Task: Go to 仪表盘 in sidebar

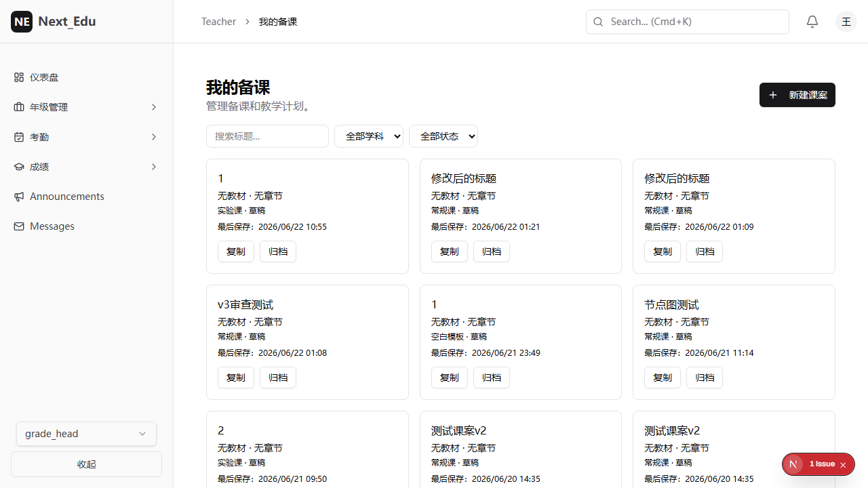Action: point(87,77)
